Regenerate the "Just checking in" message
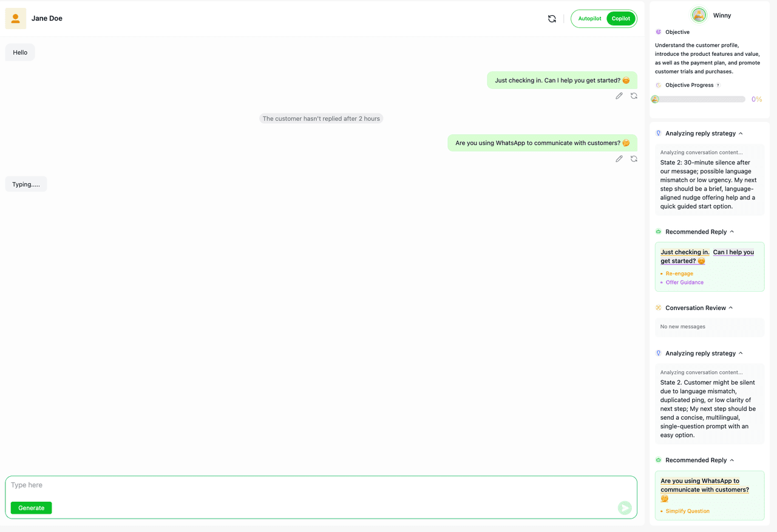This screenshot has height=532, width=777. tap(634, 96)
